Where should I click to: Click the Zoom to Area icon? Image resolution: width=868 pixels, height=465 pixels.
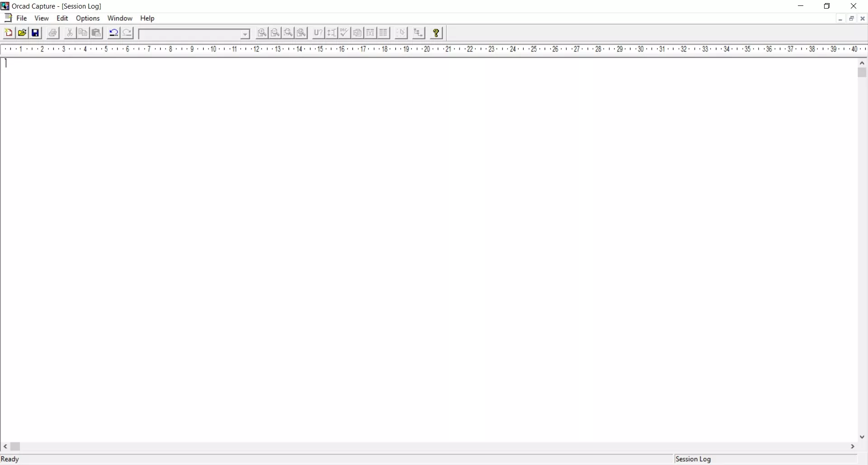point(288,33)
